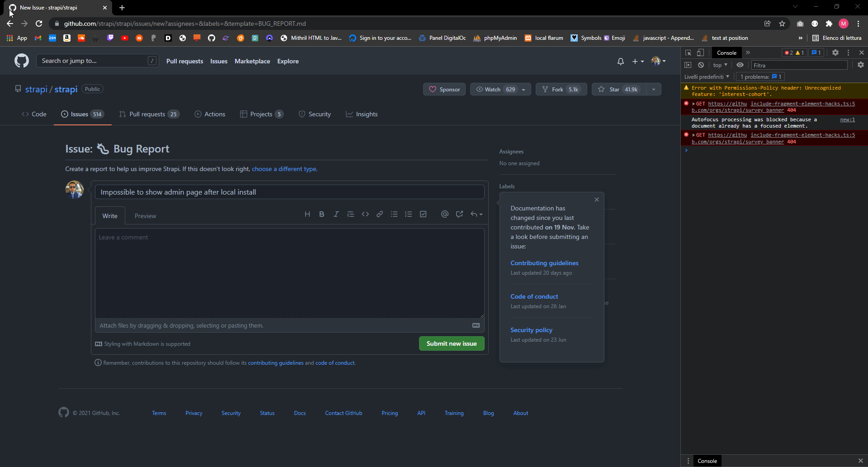Fork the repository button
Image resolution: width=868 pixels, height=467 pixels.
(561, 90)
